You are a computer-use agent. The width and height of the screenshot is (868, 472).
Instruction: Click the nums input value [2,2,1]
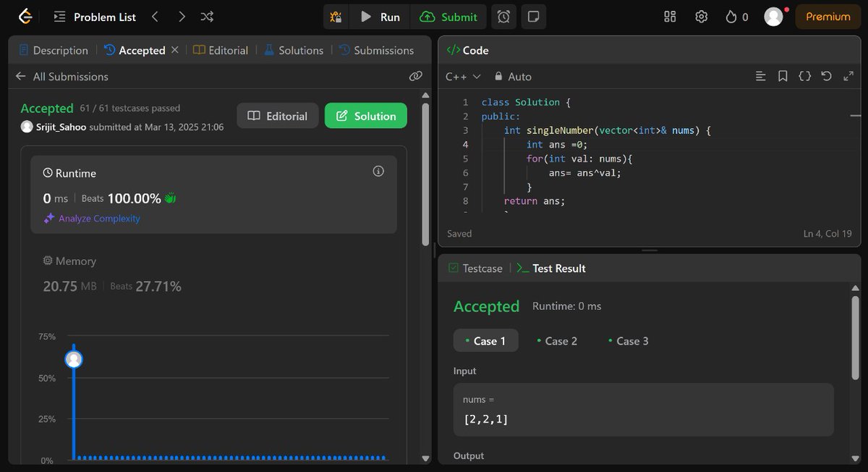pos(486,418)
